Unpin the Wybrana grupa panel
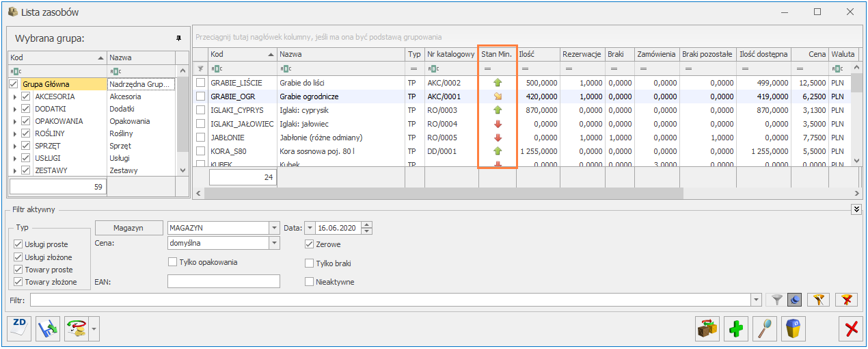 [x=178, y=38]
